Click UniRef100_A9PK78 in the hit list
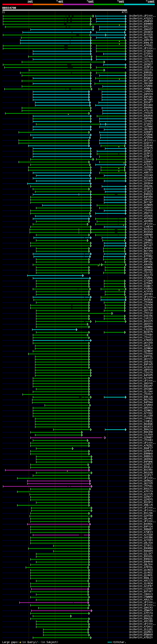The height and width of the screenshot is (644, 157). pyautogui.click(x=141, y=40)
